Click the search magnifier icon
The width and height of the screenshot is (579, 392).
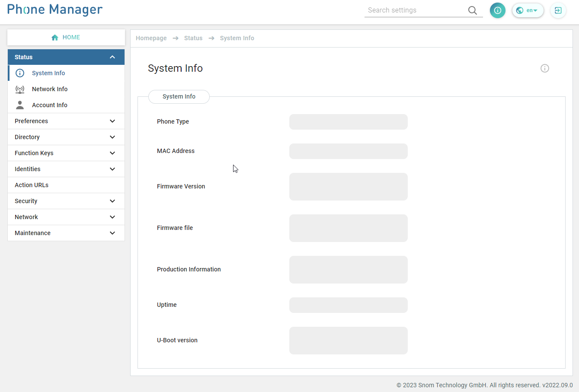click(473, 10)
